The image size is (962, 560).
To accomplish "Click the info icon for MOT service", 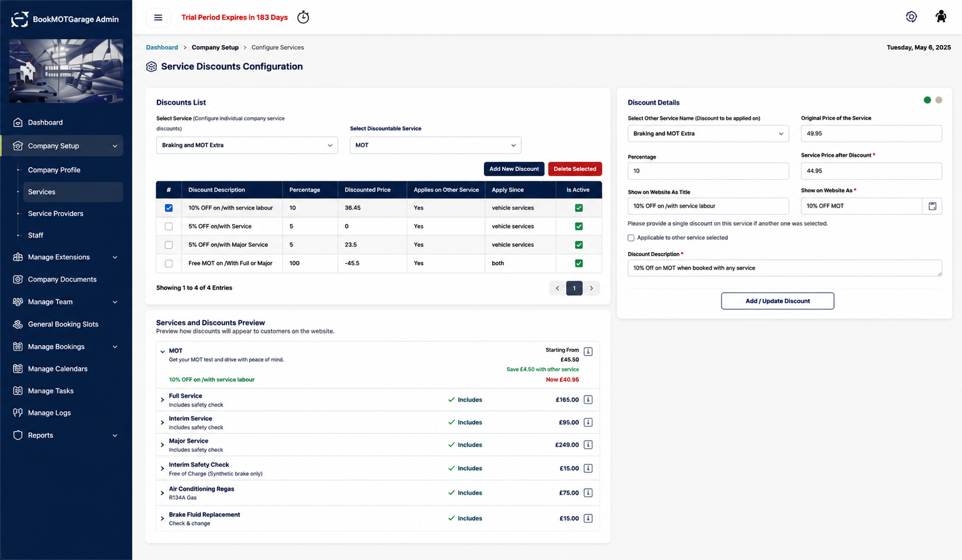I will (588, 352).
